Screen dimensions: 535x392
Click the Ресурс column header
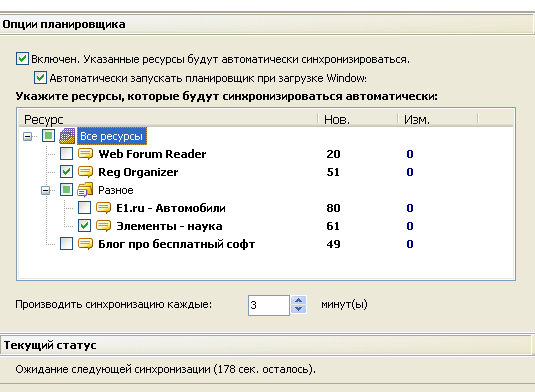(167, 119)
